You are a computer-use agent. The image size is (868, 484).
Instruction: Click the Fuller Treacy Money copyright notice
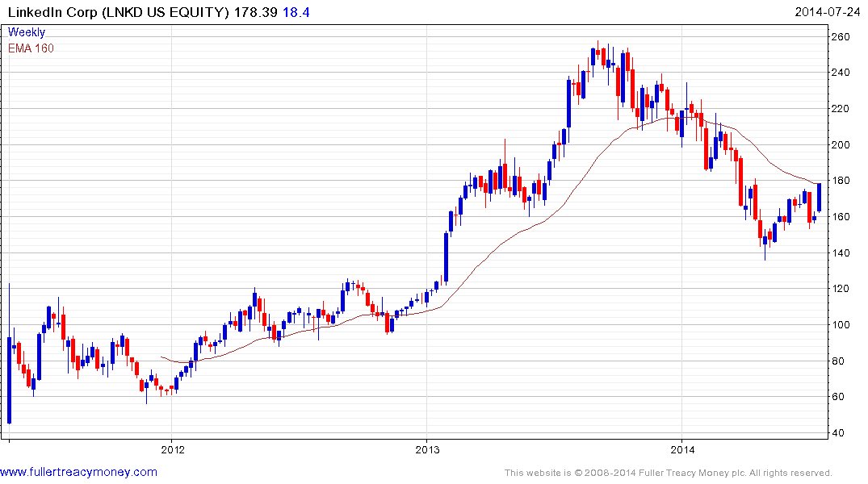pyautogui.click(x=669, y=473)
